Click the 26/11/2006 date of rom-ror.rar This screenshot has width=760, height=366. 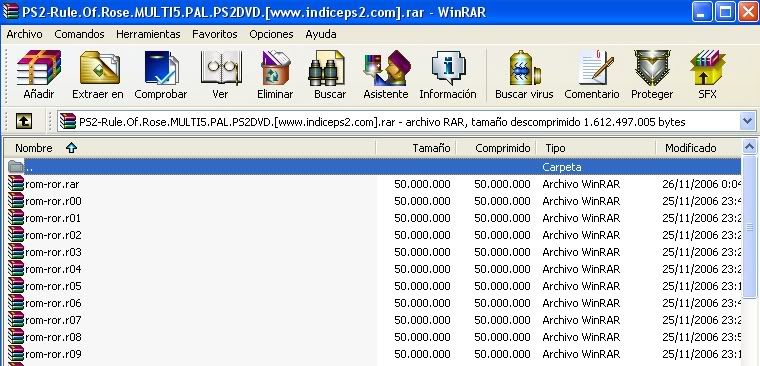tap(702, 184)
